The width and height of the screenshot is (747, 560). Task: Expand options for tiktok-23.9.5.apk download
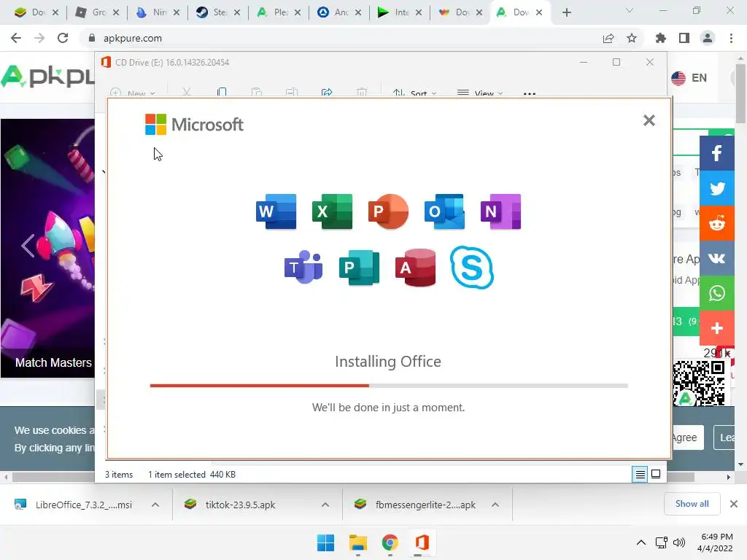[x=325, y=505]
